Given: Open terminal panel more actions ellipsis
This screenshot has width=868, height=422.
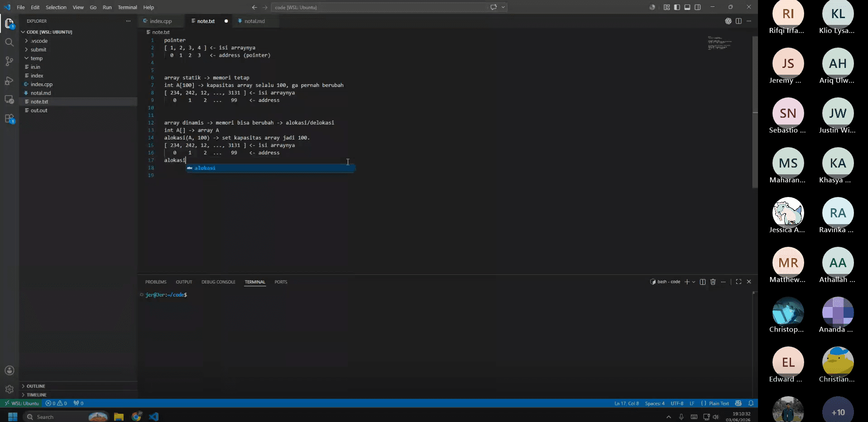Looking at the screenshot, I should pos(723,282).
